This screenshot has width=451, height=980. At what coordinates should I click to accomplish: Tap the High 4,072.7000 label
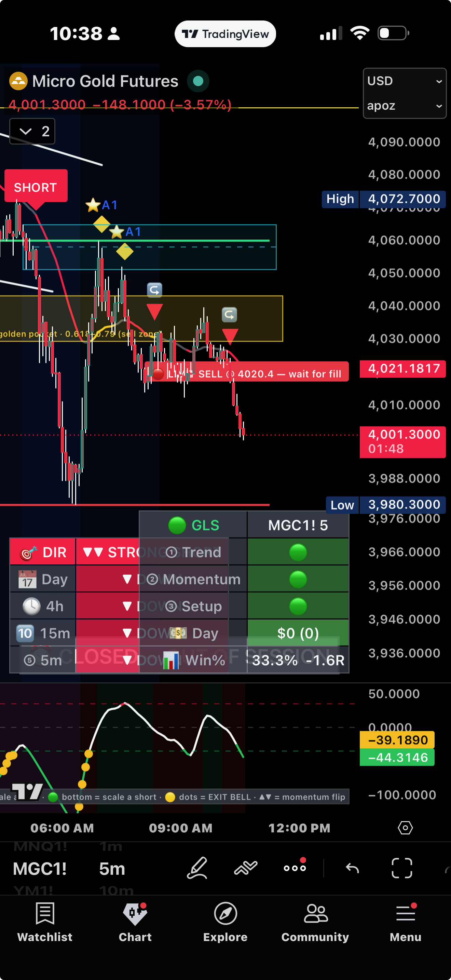coord(383,199)
